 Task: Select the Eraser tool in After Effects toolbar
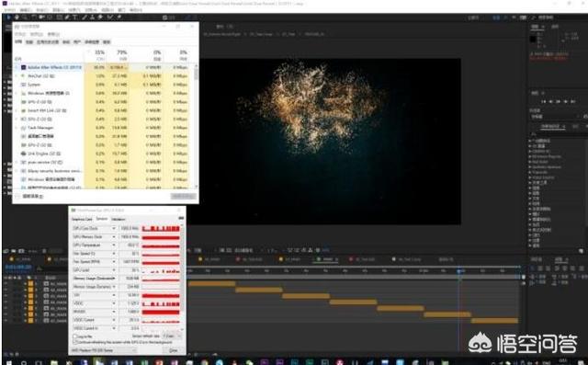(x=100, y=17)
